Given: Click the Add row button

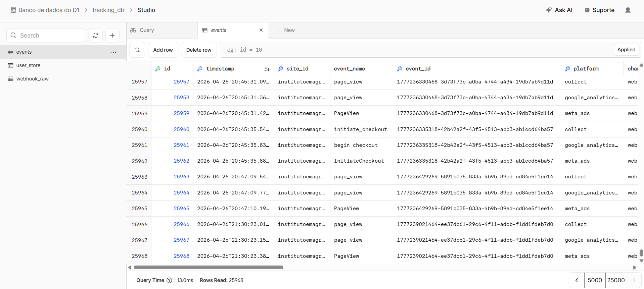Looking at the screenshot, I should click(163, 50).
